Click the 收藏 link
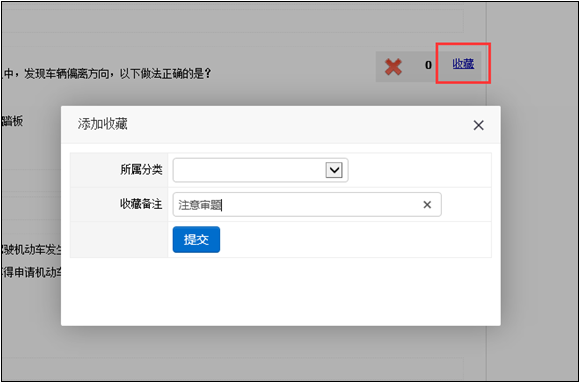Image resolution: width=582 pixels, height=386 pixels. [463, 64]
